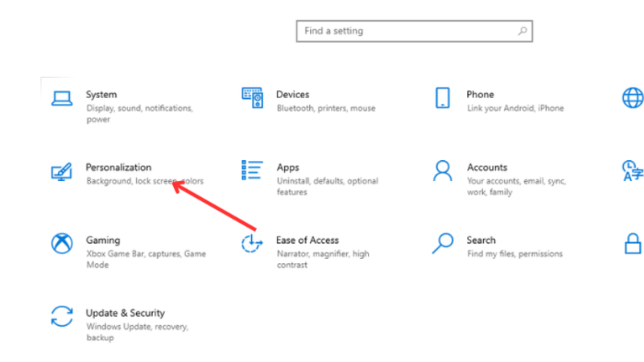Image resolution: width=644 pixels, height=362 pixels.
Task: Open Gaming settings heading
Action: click(103, 241)
